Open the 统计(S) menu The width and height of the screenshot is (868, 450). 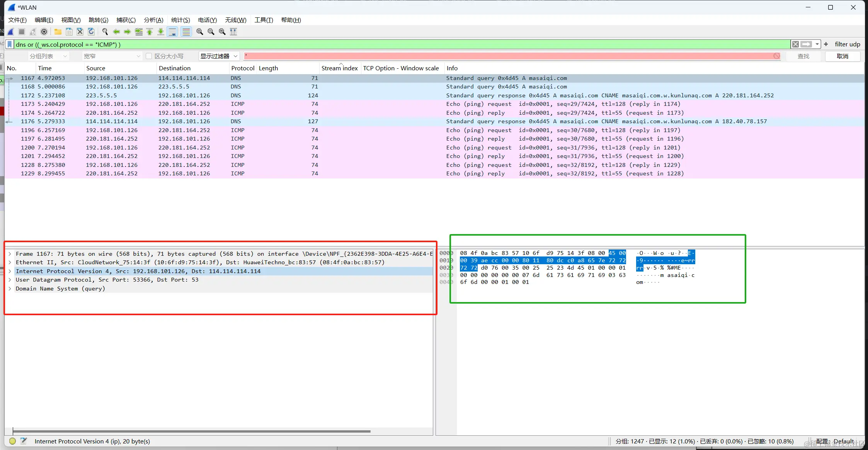pos(180,20)
